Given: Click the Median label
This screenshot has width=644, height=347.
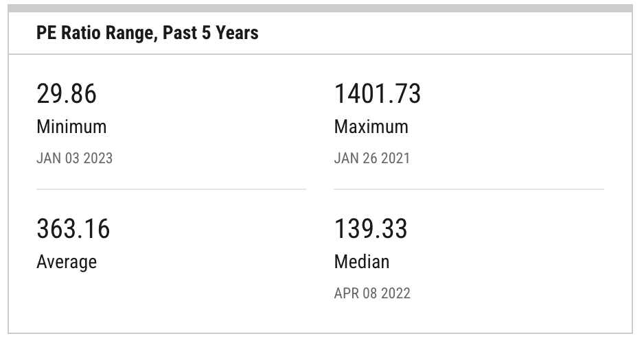Looking at the screenshot, I should point(362,262).
